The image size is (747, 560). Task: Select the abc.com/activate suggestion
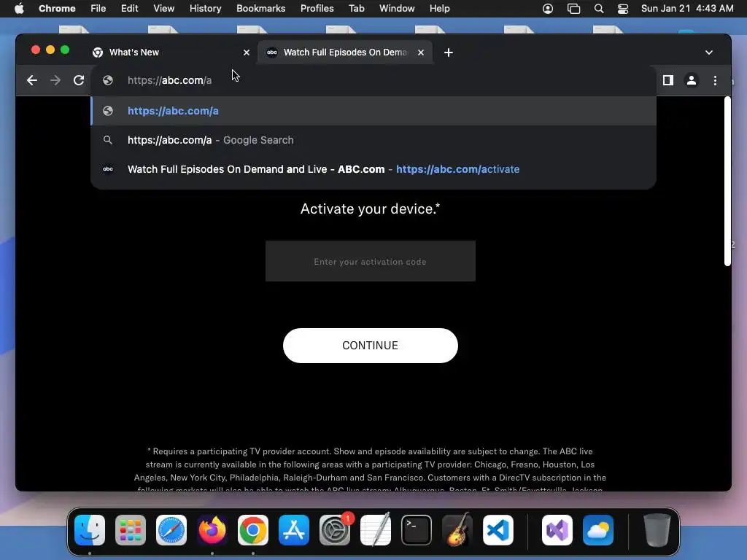tap(373, 169)
